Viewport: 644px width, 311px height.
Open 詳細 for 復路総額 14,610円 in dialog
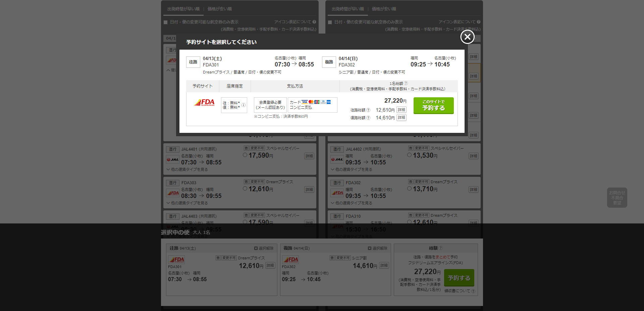[x=401, y=118]
